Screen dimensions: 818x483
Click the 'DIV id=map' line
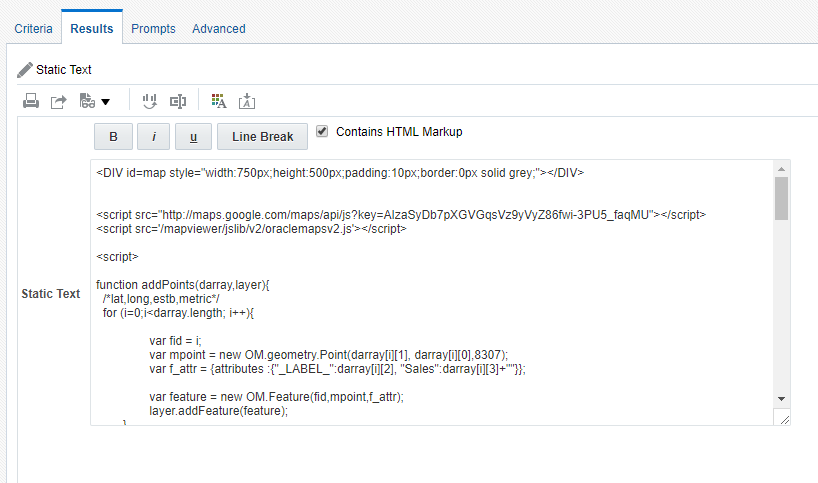[340, 173]
